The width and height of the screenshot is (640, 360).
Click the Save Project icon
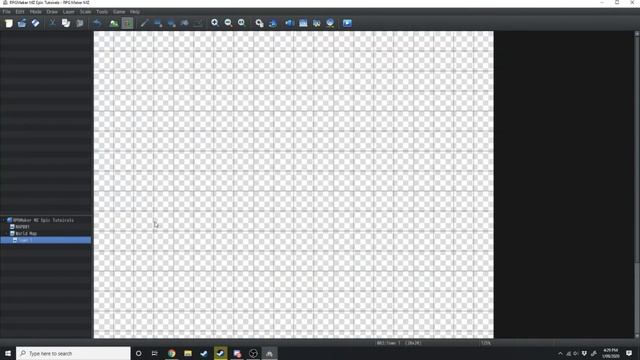tap(36, 23)
